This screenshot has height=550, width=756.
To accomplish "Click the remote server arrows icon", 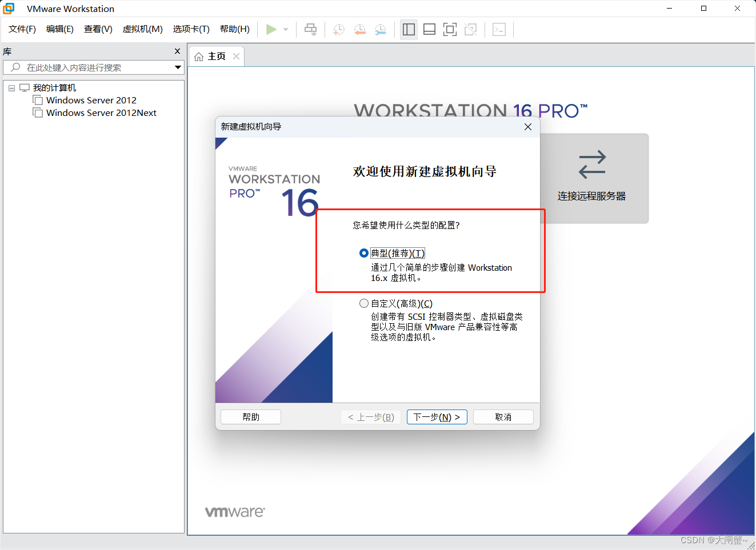I will coord(592,164).
